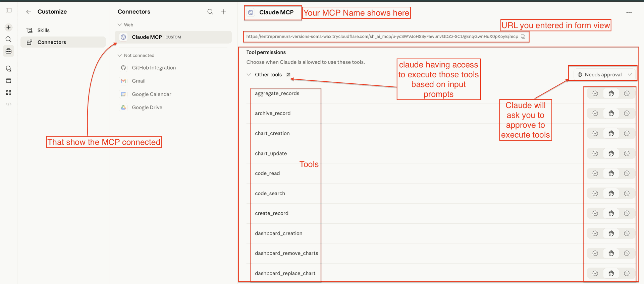Select needs-approval hand for code_search
Screen dimensions: 644x284
pos(611,193)
